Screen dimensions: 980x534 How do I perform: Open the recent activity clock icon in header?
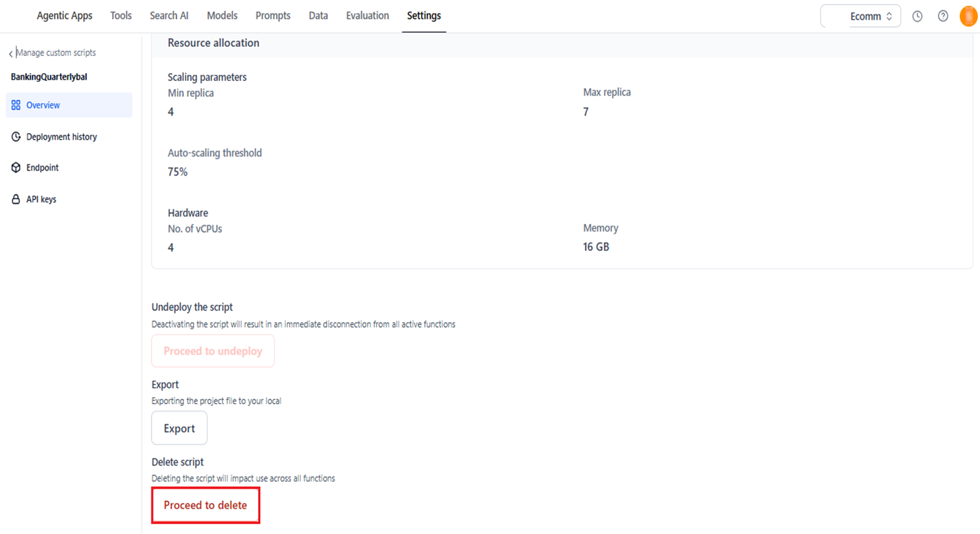[x=917, y=16]
